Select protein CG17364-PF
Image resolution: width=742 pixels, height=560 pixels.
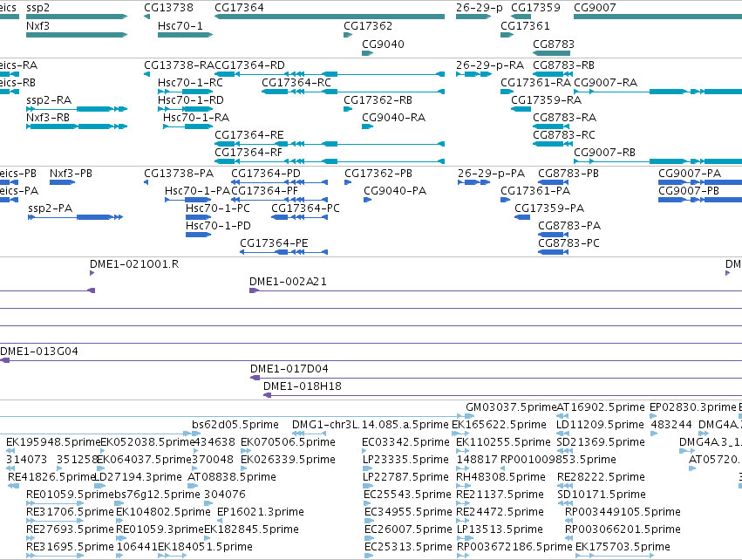(279, 200)
